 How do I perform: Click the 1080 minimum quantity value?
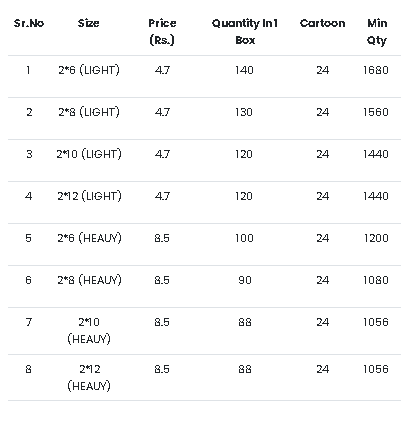376,280
